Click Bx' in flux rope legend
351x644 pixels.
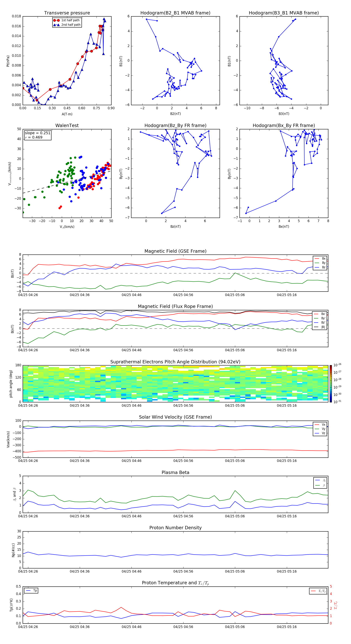click(320, 314)
